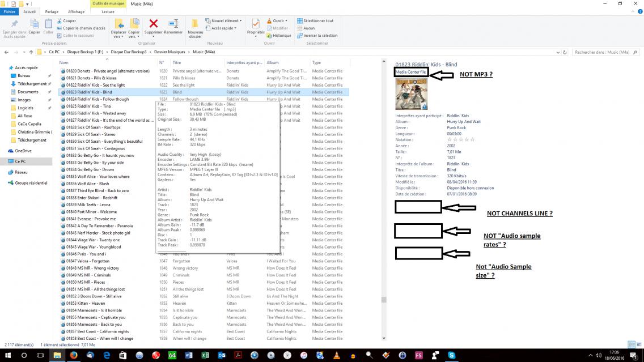This screenshot has width=644, height=362.
Task: Switch to the Partage ribbon tab
Action: [x=52, y=11]
